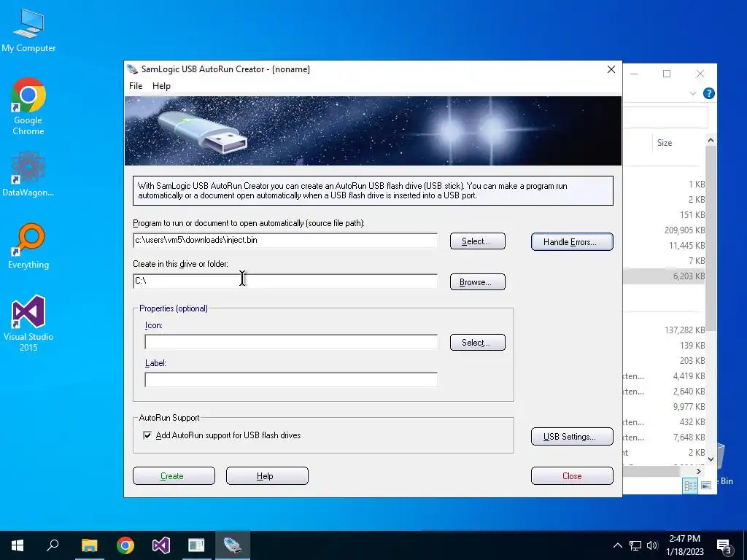Open File Explorer from taskbar
The height and width of the screenshot is (560, 747).
tap(89, 545)
